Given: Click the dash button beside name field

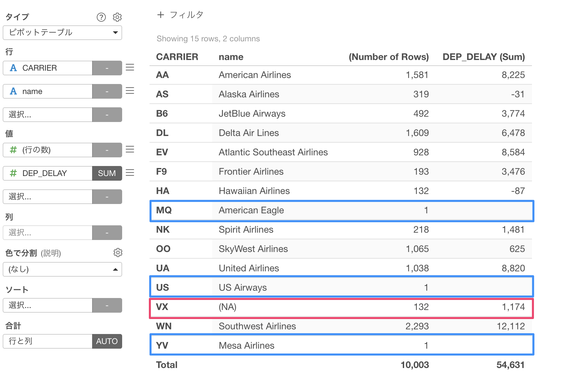Looking at the screenshot, I should 107,91.
